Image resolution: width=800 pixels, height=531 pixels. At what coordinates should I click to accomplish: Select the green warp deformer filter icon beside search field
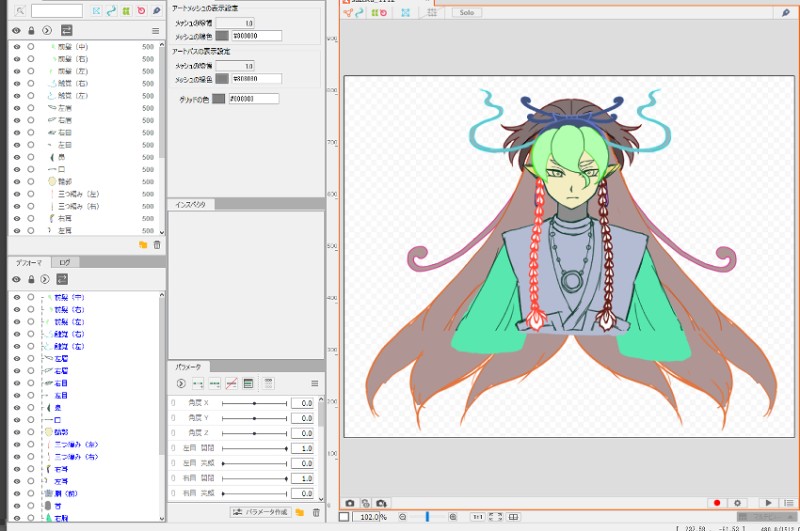click(126, 11)
